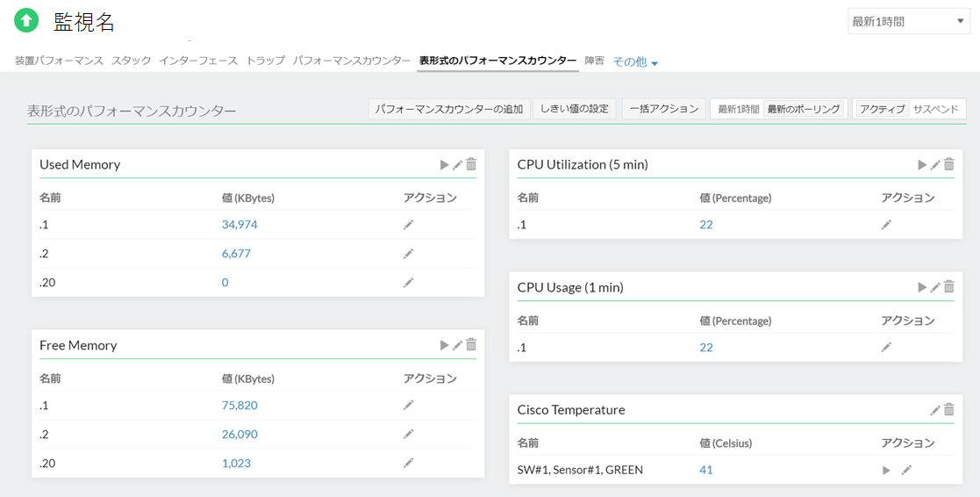The image size is (980, 497).
Task: Edit the Used Memory counter with pencil icon
Action: pyautogui.click(x=457, y=164)
